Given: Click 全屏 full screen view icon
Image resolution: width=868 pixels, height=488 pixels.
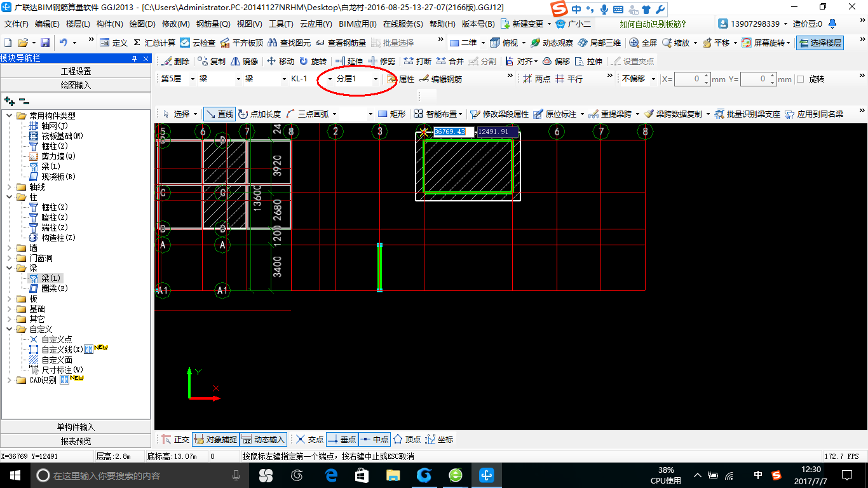Looking at the screenshot, I should [x=643, y=43].
